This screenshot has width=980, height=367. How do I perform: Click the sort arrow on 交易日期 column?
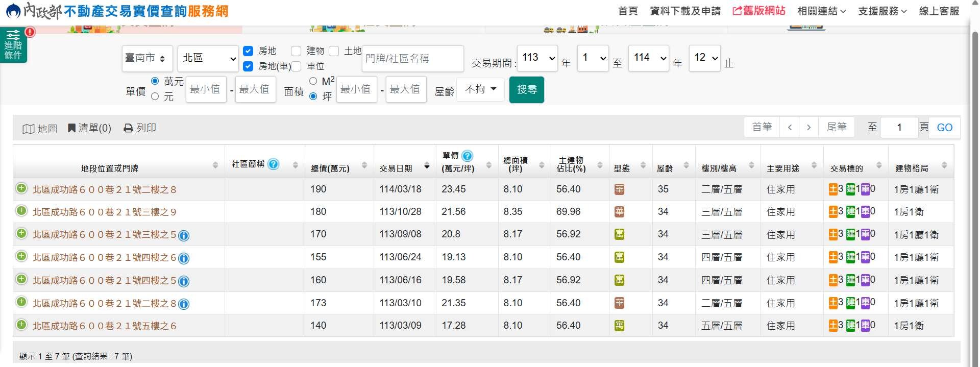point(427,166)
